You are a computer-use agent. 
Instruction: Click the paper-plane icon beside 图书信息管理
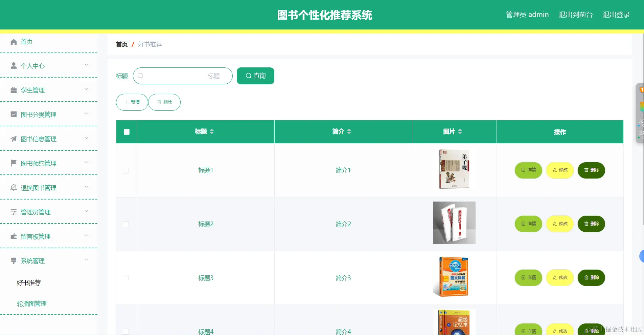point(14,139)
